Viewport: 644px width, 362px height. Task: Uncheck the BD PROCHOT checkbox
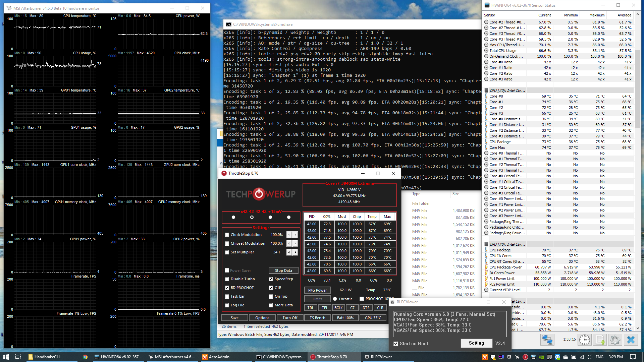(x=227, y=288)
